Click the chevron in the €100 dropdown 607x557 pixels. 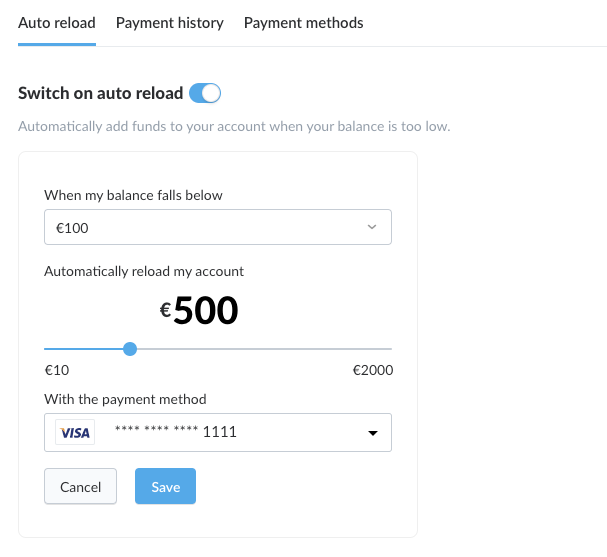[372, 227]
